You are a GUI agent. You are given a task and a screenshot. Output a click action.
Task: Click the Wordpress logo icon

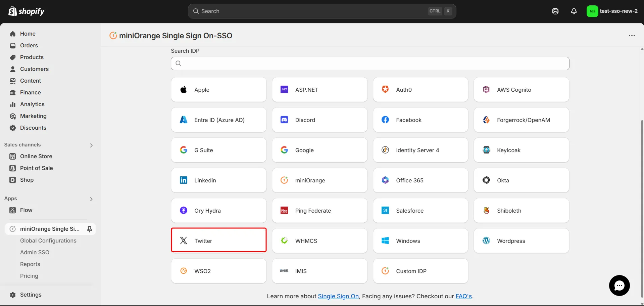coord(486,241)
